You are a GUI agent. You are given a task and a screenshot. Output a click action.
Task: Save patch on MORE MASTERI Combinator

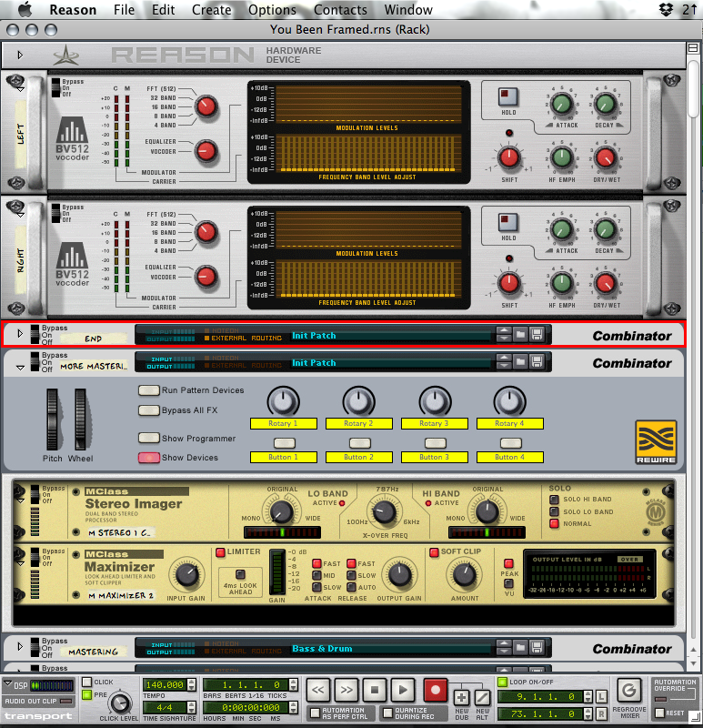pos(537,361)
